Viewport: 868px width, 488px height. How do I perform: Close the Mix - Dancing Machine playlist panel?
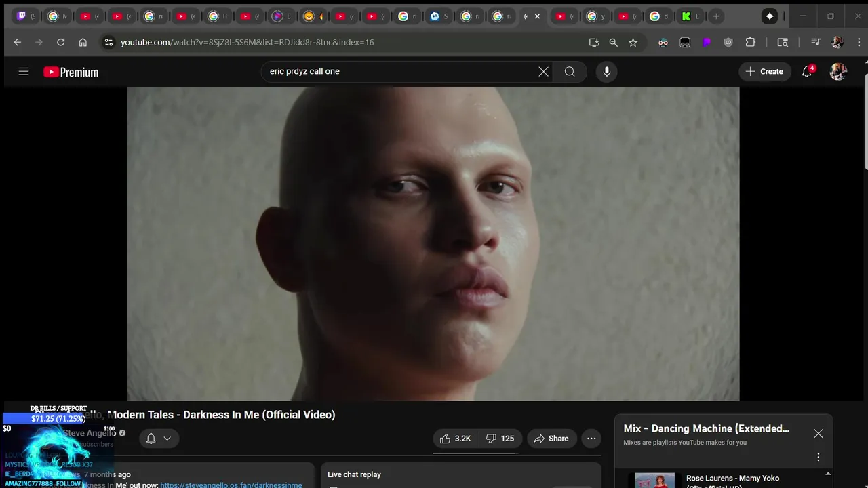(x=818, y=434)
